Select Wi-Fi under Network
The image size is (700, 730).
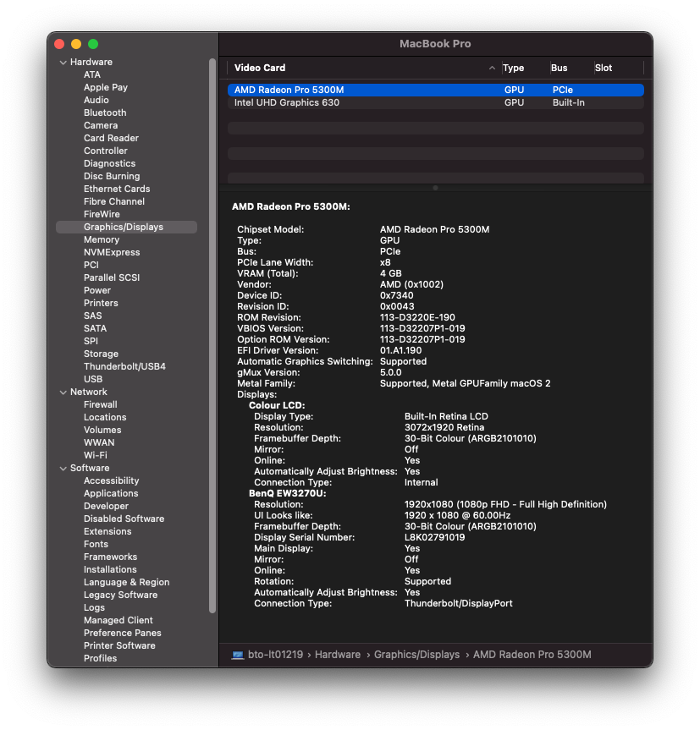(x=96, y=455)
